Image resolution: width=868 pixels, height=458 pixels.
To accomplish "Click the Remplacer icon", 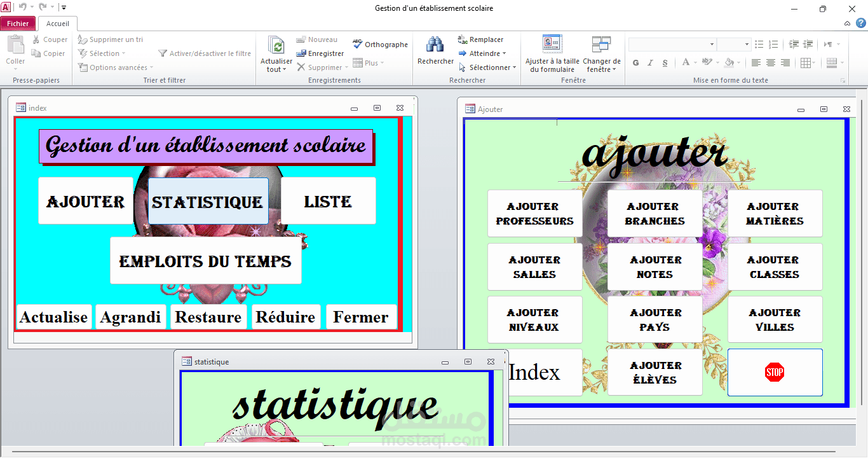I will tap(463, 39).
